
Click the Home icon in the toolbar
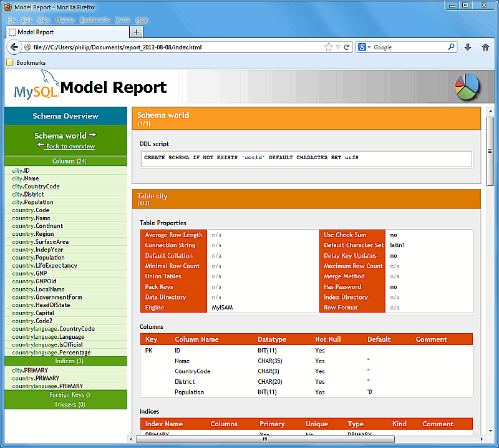click(x=486, y=47)
